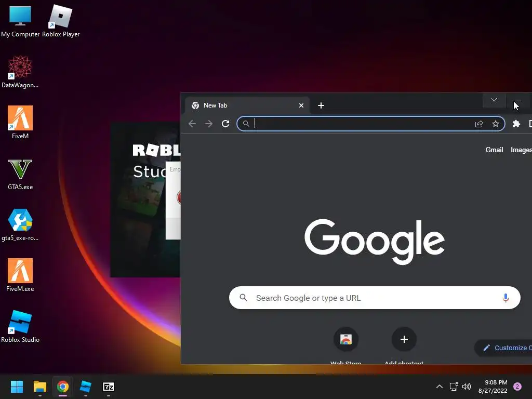Click Chrome icon in the taskbar

(x=63, y=387)
